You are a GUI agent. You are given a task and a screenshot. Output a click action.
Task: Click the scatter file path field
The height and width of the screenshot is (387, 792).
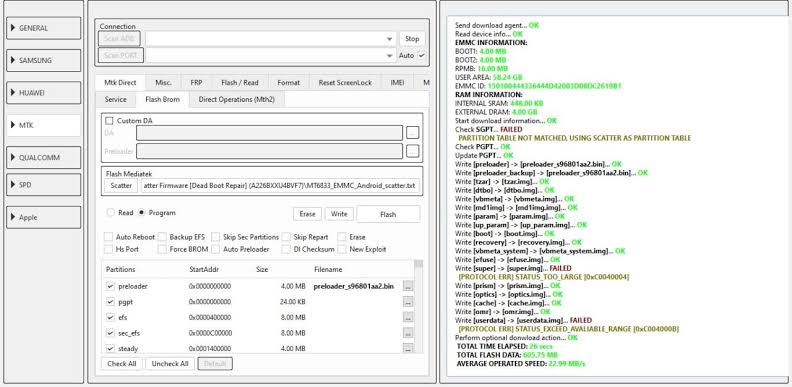point(280,186)
